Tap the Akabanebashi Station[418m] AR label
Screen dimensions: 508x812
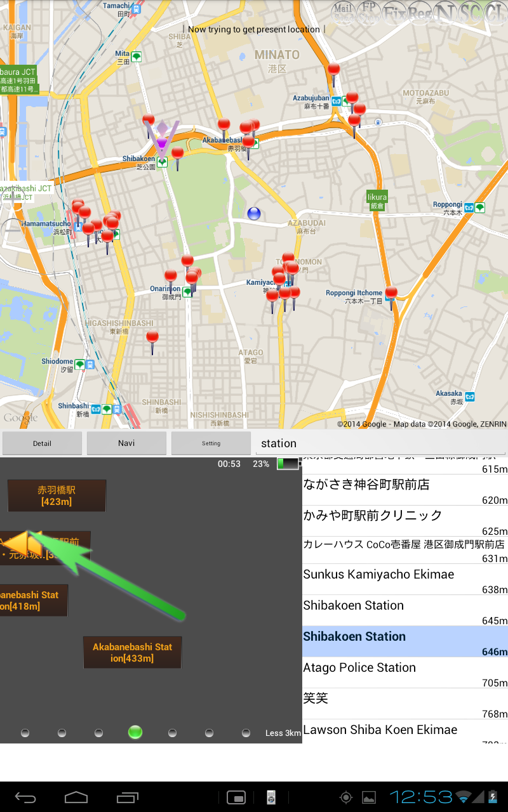[x=34, y=600]
